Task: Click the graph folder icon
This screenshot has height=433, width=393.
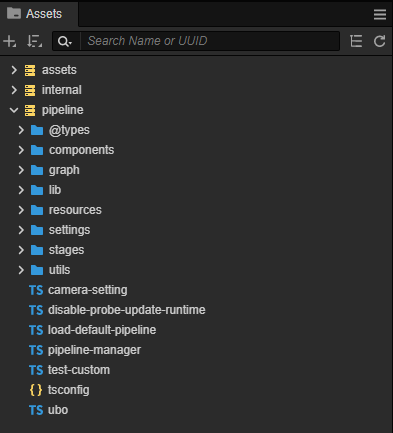Action: (x=37, y=170)
